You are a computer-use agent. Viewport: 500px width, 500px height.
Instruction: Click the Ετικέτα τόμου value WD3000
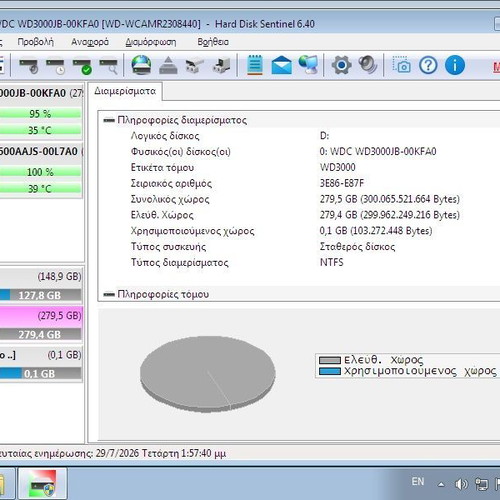(337, 167)
